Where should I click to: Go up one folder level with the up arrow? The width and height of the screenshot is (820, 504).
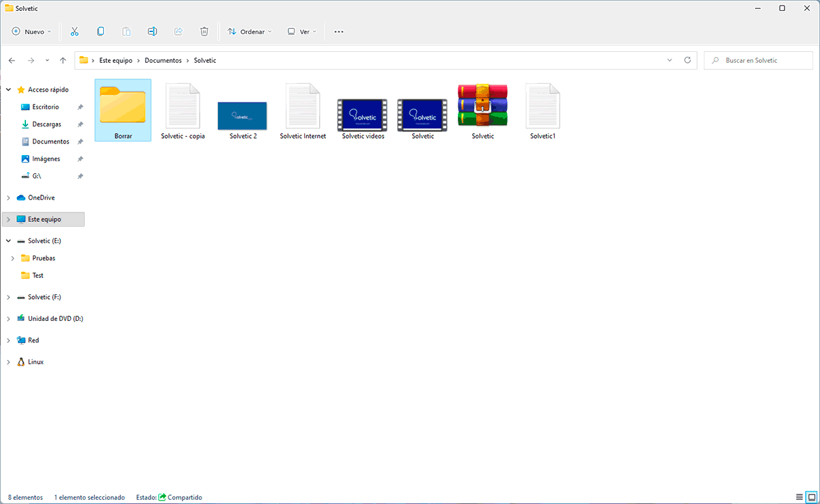(63, 60)
